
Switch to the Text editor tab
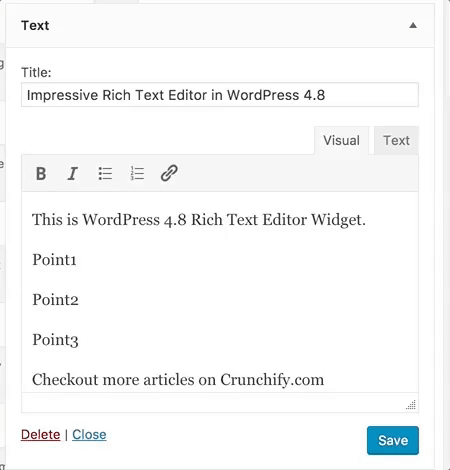pyautogui.click(x=396, y=140)
